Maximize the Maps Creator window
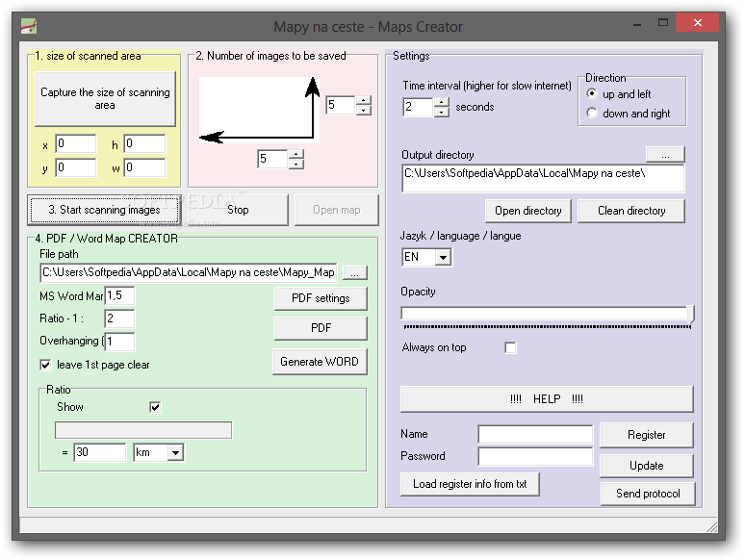 click(x=663, y=22)
